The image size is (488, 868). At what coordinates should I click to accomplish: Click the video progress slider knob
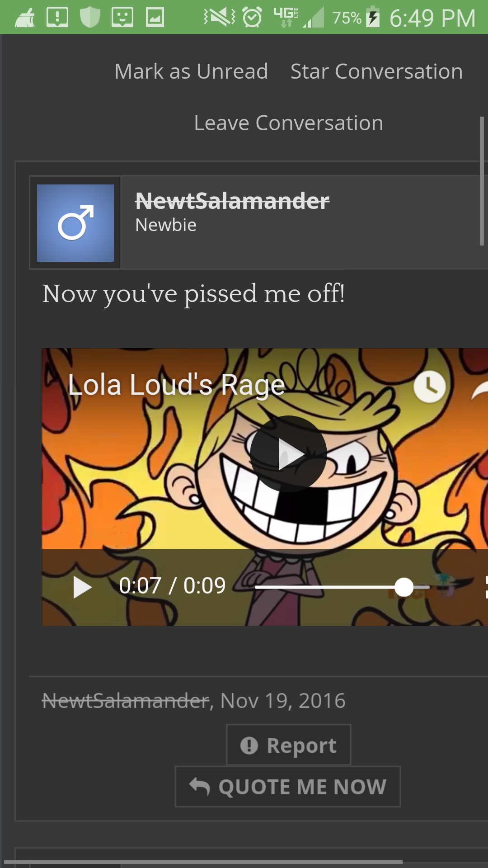(404, 587)
